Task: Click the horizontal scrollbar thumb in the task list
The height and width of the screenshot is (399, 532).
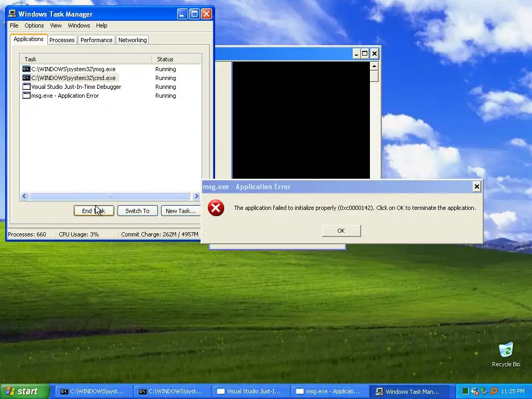Action: [110, 196]
